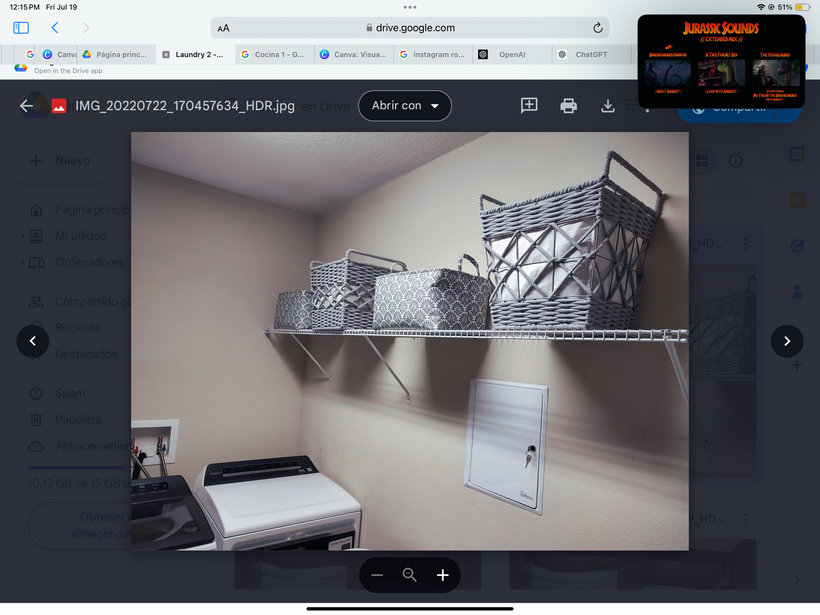Image resolution: width=820 pixels, height=615 pixels.
Task: Reset zoom with the magnifier icon
Action: (409, 575)
